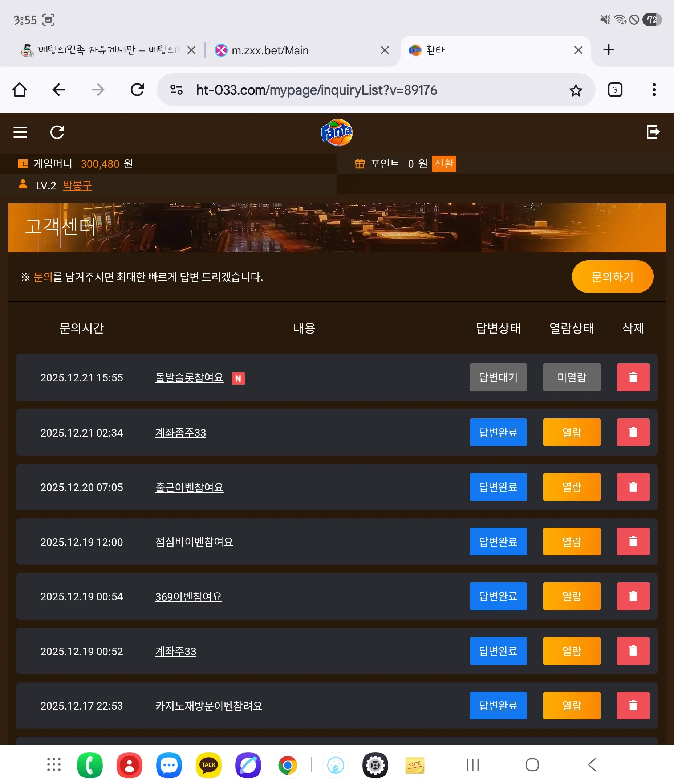Open the 박봉구 username link
674x784 pixels.
click(x=77, y=185)
